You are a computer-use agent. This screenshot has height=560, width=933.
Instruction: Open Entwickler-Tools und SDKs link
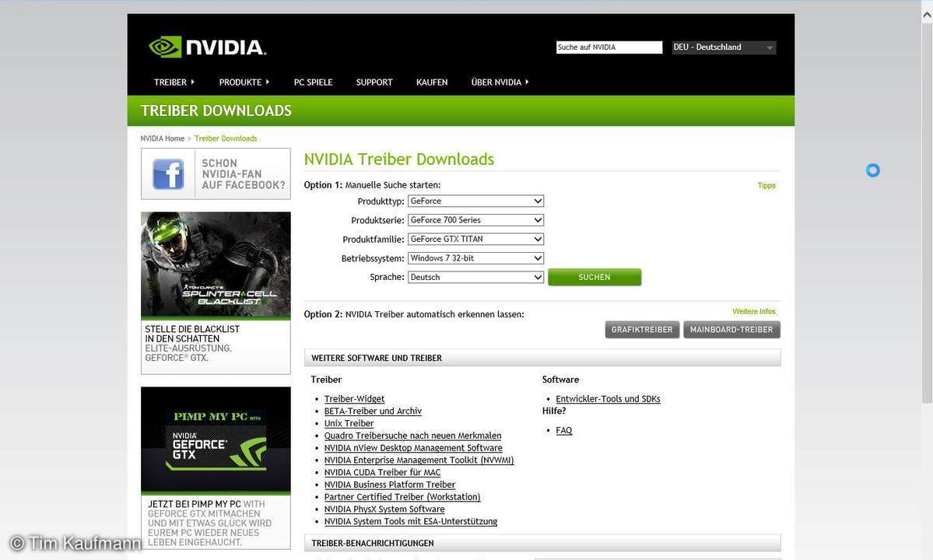pyautogui.click(x=608, y=399)
